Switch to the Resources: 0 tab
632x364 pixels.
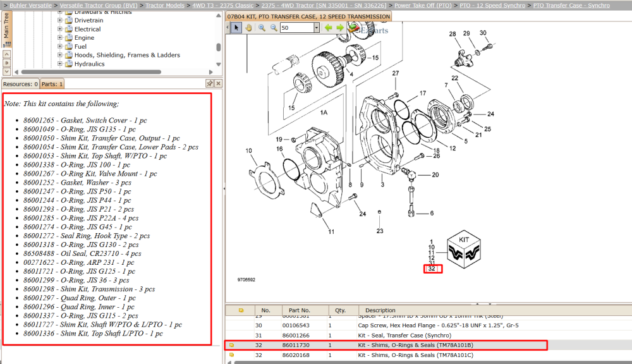pos(20,84)
